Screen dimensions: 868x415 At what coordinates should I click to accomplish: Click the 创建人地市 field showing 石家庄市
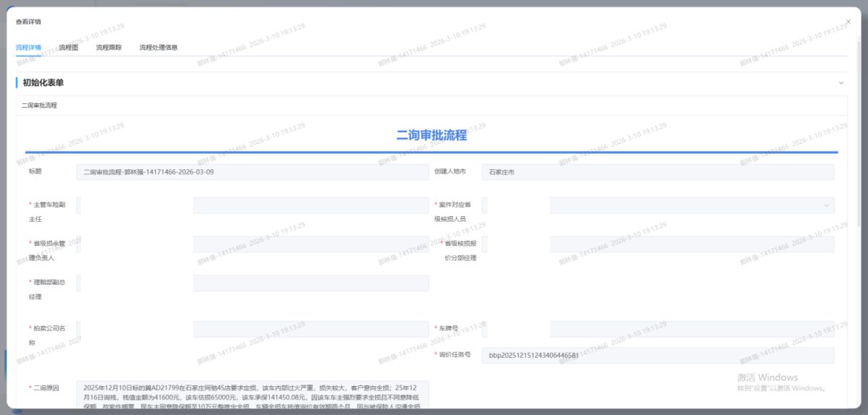pyautogui.click(x=657, y=172)
